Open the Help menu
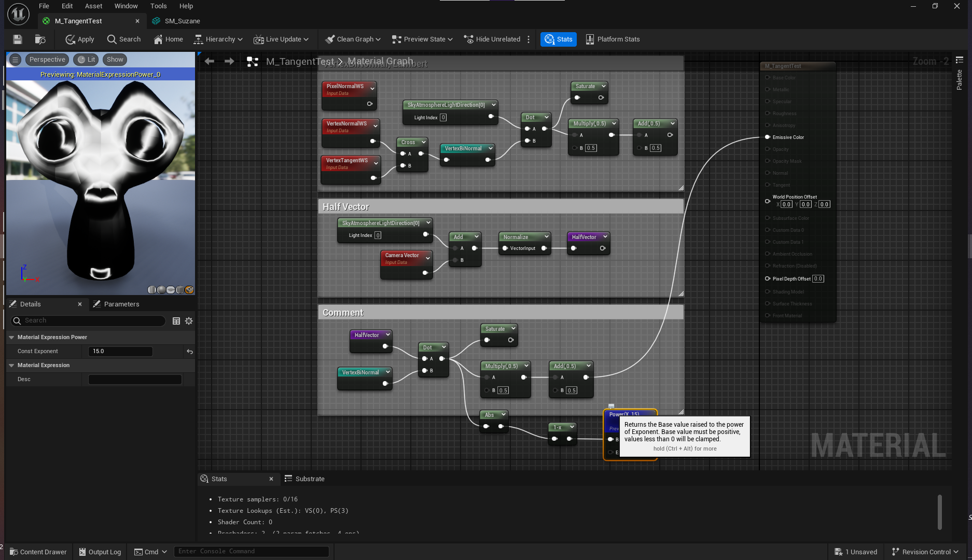Viewport: 972px width, 560px height. tap(186, 6)
